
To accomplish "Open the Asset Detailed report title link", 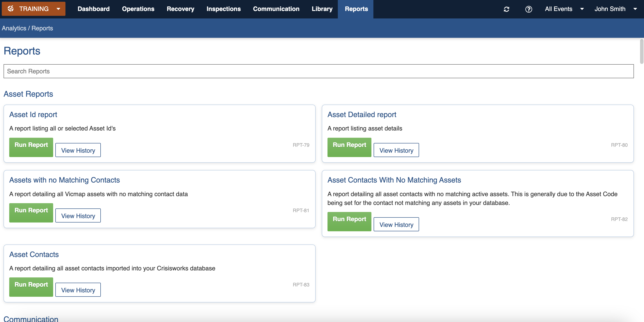I will click(362, 114).
